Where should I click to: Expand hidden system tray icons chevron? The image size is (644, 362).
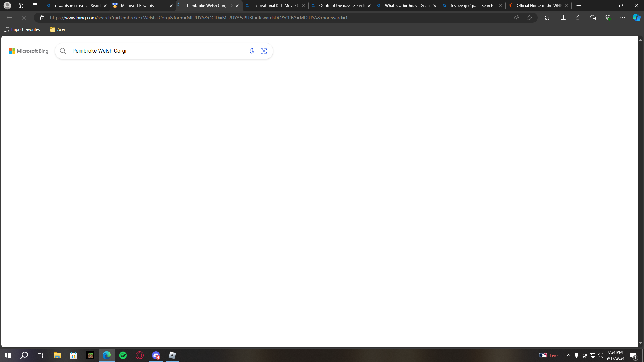[568, 355]
